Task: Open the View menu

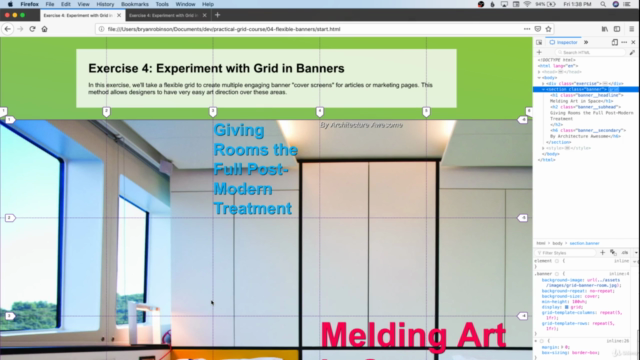Action: [83, 4]
